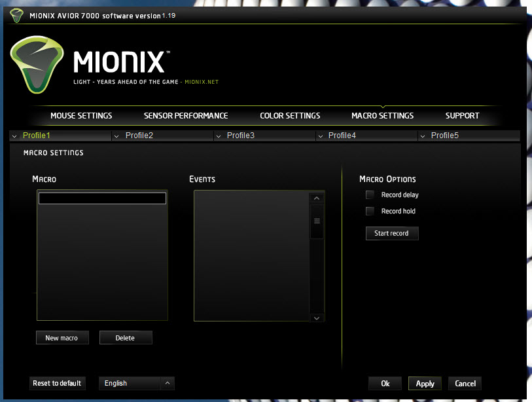Switch to Profile4

click(342, 136)
